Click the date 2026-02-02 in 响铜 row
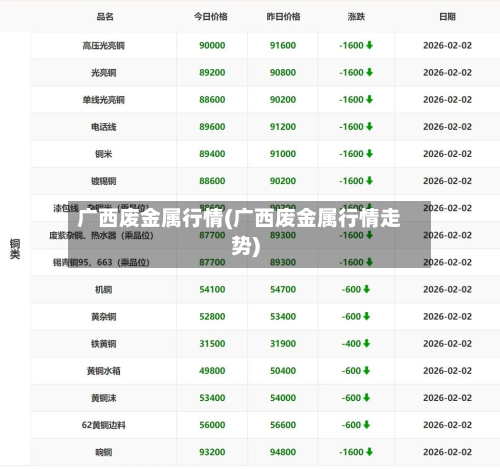This screenshot has height=469, width=500. pos(447,452)
